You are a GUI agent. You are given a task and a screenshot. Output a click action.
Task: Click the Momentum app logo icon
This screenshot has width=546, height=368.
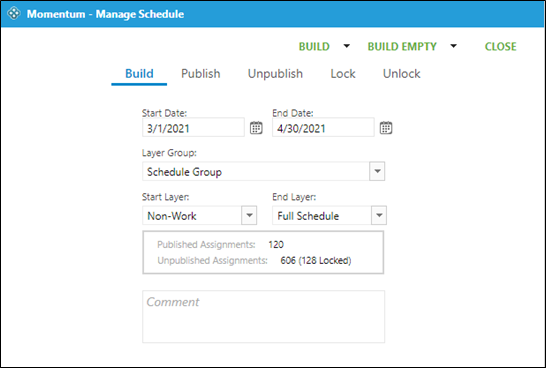[14, 14]
